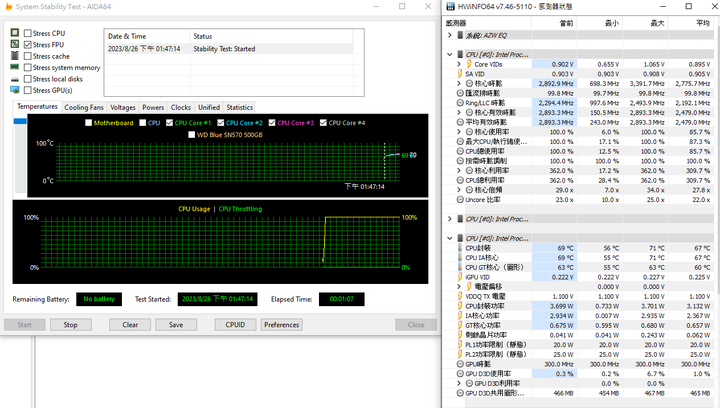Click the cache icon beside Stress cache

[x=15, y=56]
